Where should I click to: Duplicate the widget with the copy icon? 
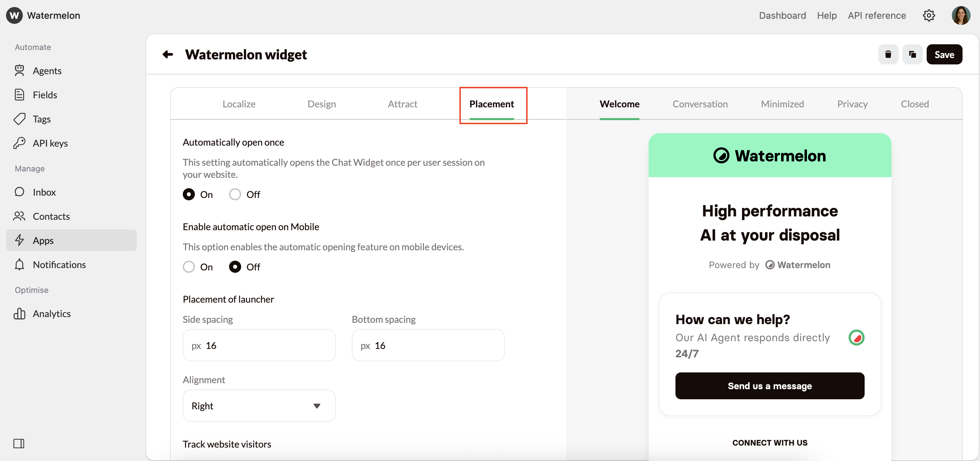[x=913, y=54]
